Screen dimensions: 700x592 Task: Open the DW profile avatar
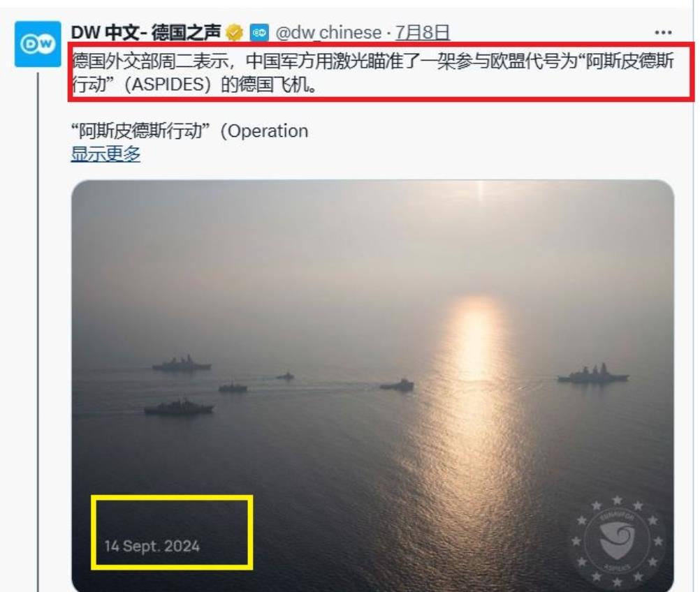38,44
